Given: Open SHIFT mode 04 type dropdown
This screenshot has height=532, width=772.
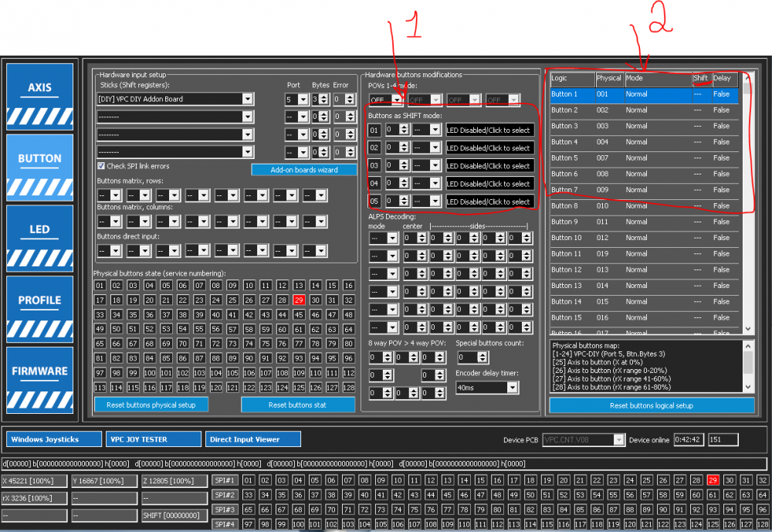Looking at the screenshot, I should point(435,183).
